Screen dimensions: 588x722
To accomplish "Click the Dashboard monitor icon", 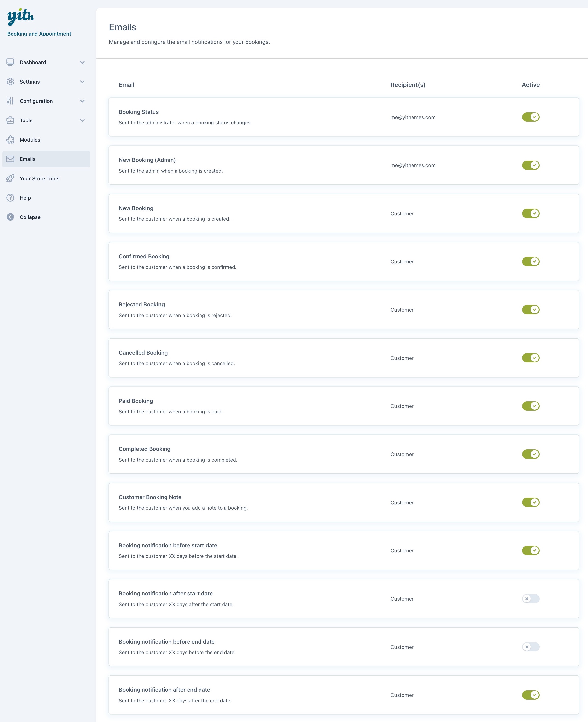I will [x=10, y=62].
